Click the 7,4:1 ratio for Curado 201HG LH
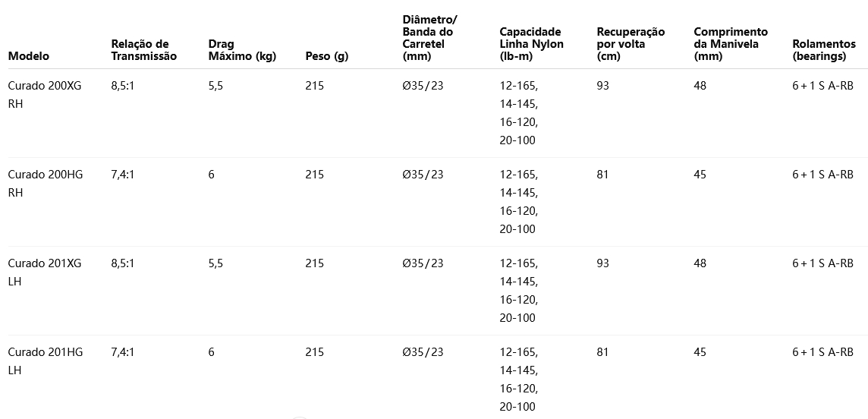 pos(122,352)
